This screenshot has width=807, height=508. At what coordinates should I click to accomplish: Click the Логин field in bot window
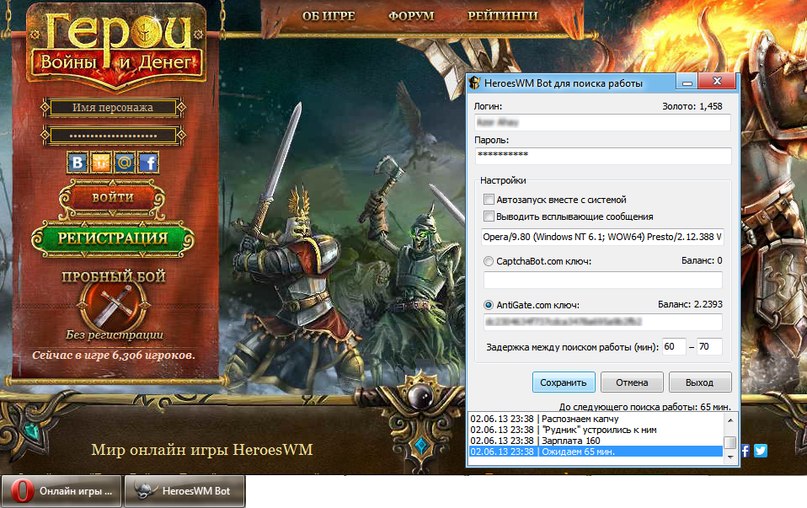pyautogui.click(x=602, y=122)
